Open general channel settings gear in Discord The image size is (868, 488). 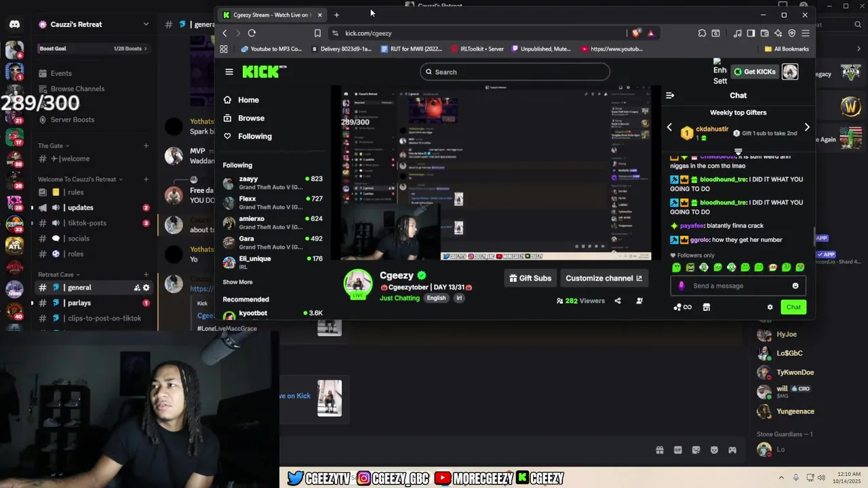146,287
